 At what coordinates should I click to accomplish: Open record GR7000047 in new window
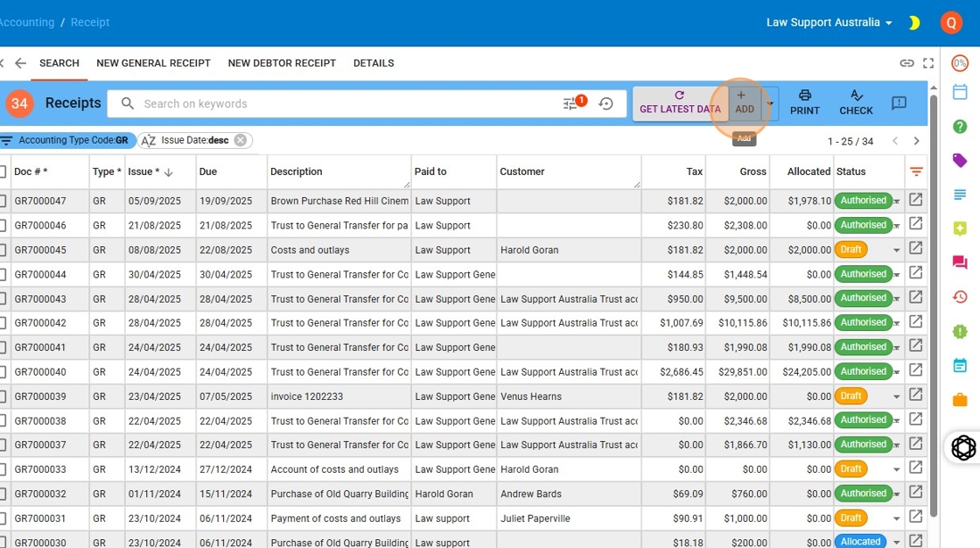[x=915, y=200]
